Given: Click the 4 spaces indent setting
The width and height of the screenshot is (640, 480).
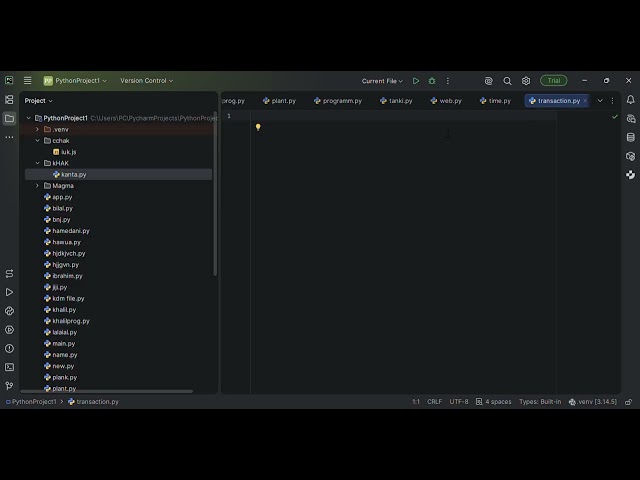Looking at the screenshot, I should coord(493,402).
